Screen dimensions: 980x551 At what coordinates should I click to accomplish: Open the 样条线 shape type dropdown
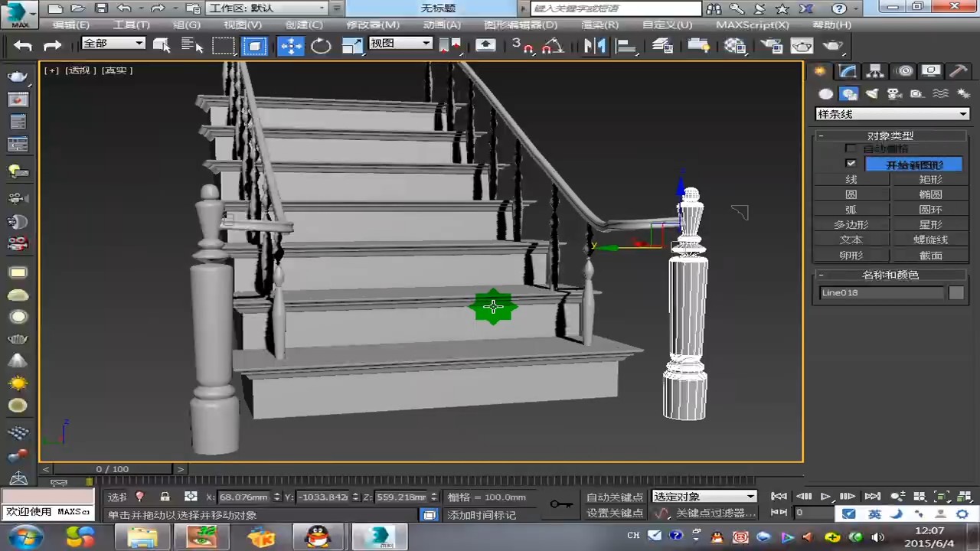click(892, 114)
